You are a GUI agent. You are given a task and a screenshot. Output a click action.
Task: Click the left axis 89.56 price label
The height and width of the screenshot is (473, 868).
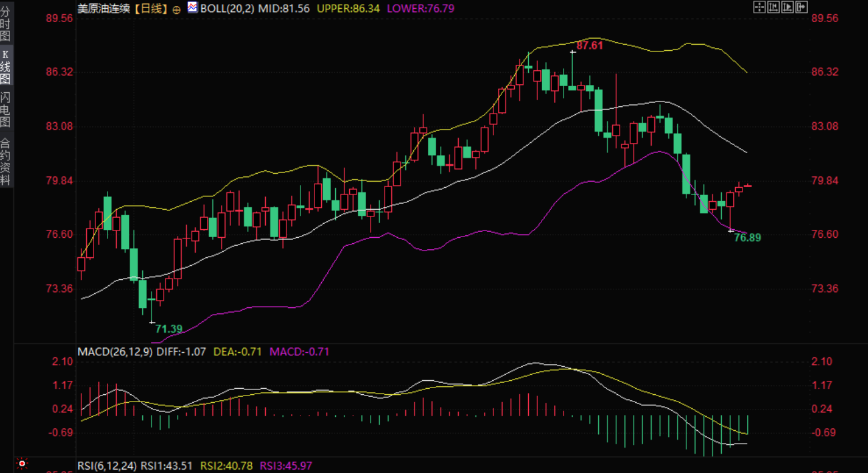pos(59,18)
